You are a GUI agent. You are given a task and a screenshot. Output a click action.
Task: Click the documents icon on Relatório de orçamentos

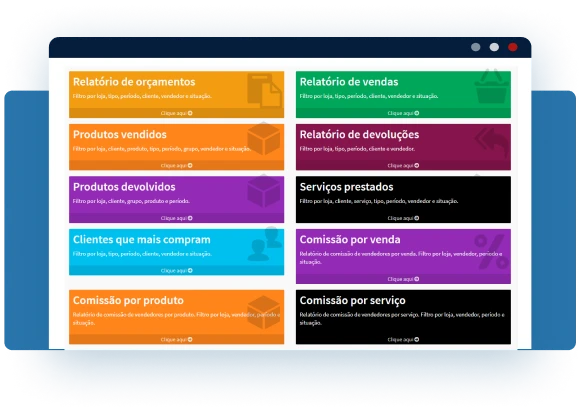pos(264,90)
